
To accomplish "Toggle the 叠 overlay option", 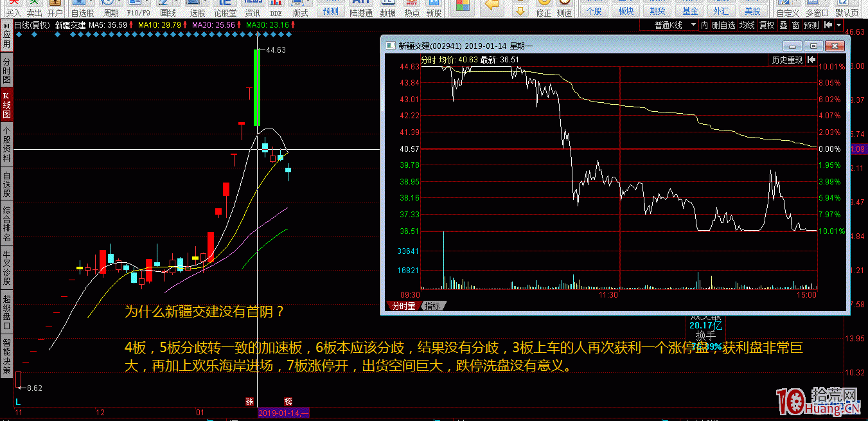I will pos(783,25).
